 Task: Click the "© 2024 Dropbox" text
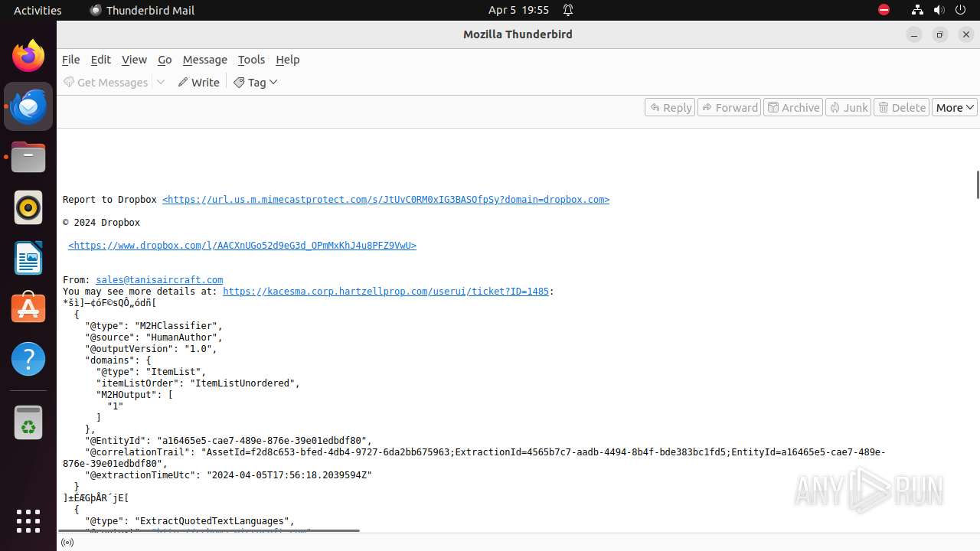coord(101,223)
